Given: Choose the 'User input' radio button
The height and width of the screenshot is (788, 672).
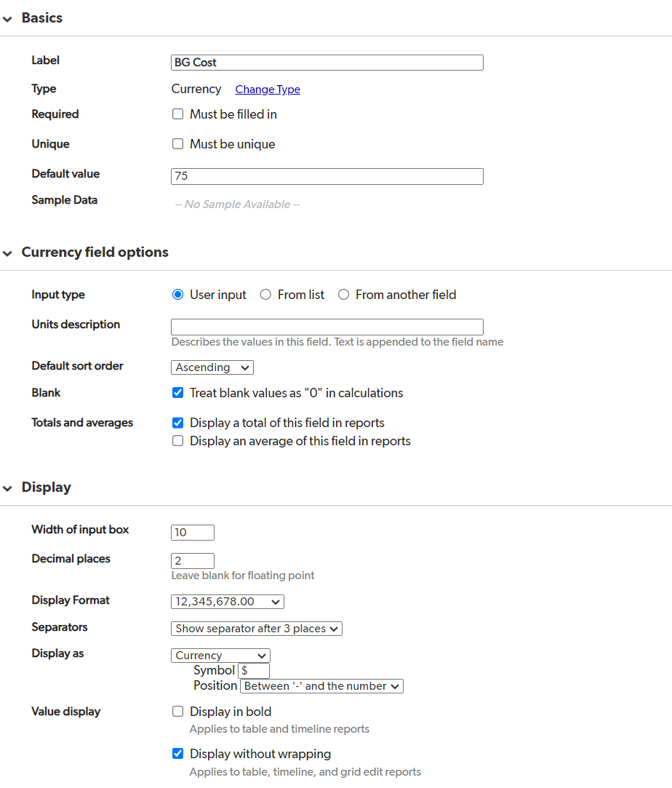Looking at the screenshot, I should click(x=177, y=295).
